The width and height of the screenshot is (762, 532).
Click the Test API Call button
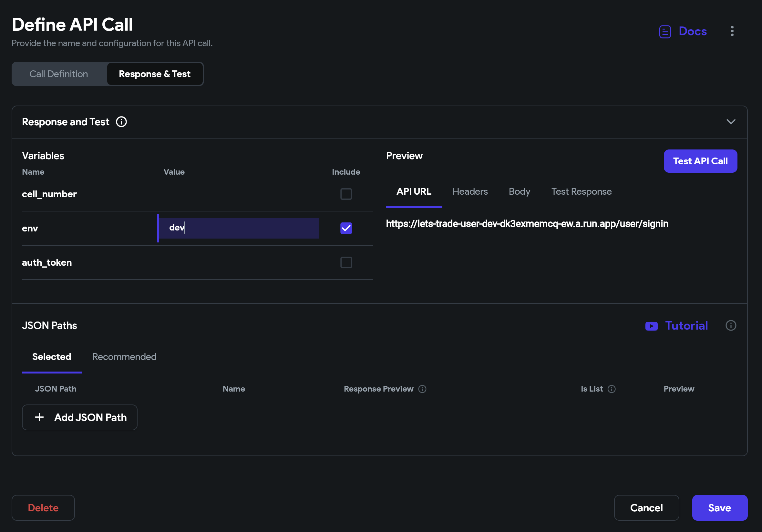[x=700, y=161]
